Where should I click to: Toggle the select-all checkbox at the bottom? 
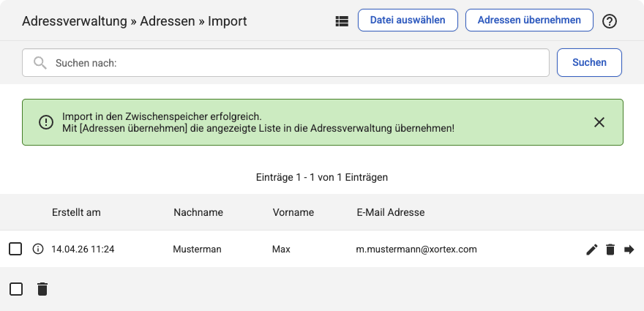click(x=16, y=289)
